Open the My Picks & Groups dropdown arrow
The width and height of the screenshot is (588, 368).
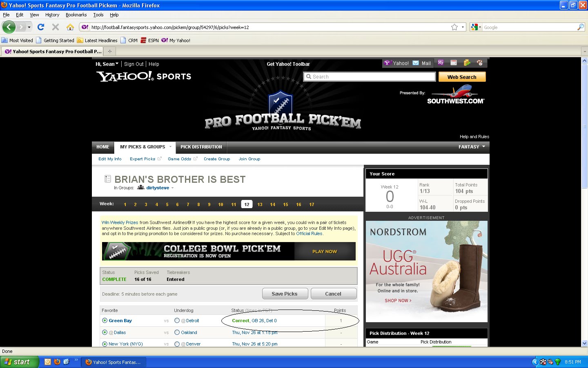point(170,147)
